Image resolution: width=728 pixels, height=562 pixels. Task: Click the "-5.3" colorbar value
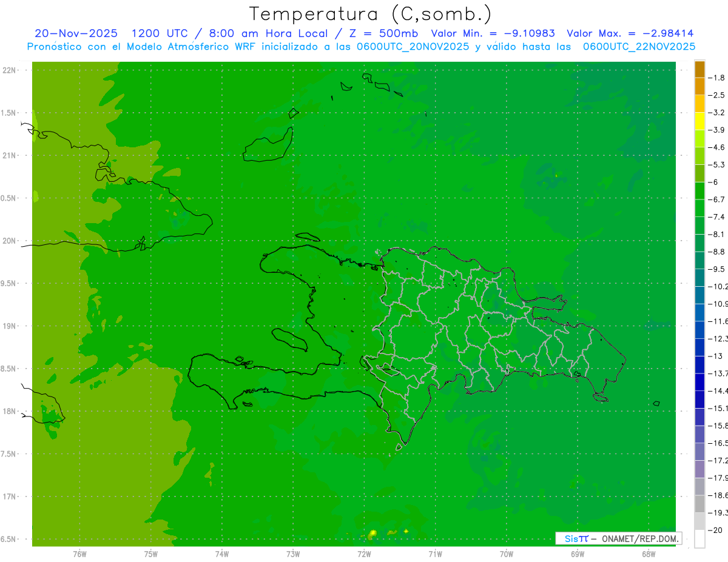click(716, 164)
